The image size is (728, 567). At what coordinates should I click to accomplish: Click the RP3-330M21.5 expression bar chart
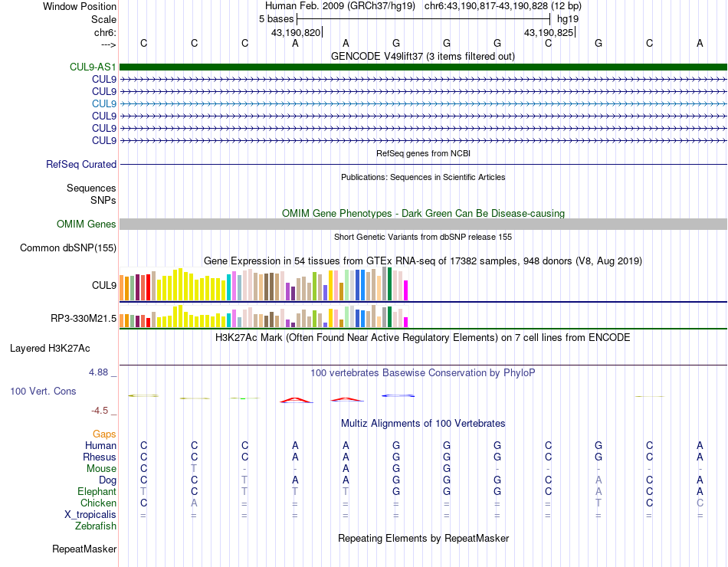click(264, 316)
